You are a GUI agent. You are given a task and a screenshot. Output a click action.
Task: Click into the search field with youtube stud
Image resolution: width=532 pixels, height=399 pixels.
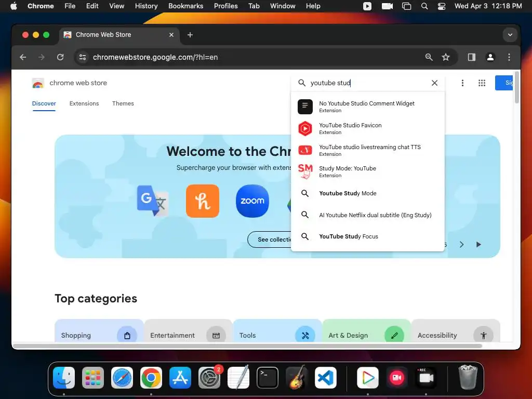coord(368,83)
